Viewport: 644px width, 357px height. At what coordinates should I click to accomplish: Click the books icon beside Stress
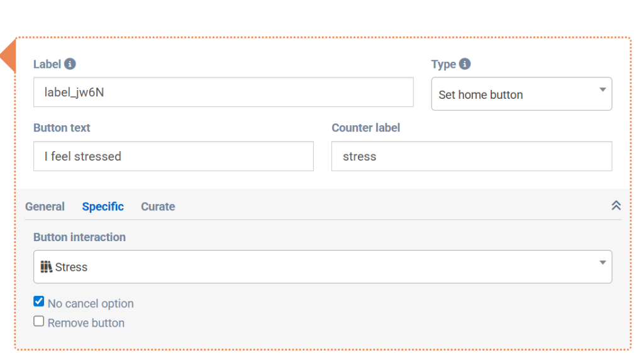(46, 267)
